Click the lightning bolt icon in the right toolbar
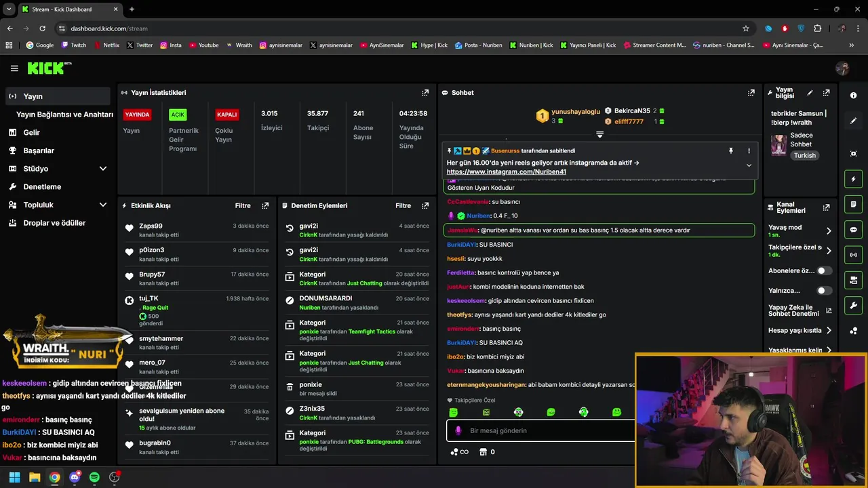 pyautogui.click(x=853, y=179)
